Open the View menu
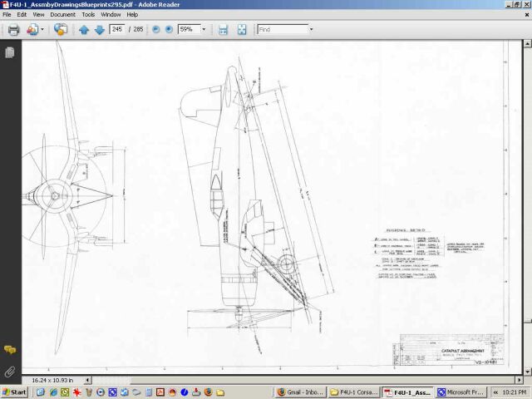The image size is (532, 399). coord(38,15)
